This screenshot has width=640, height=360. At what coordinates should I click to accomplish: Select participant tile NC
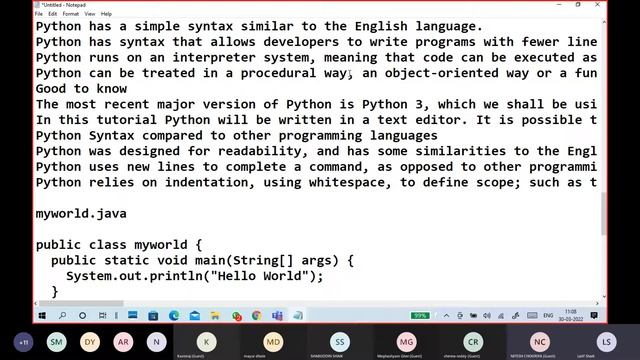click(540, 342)
